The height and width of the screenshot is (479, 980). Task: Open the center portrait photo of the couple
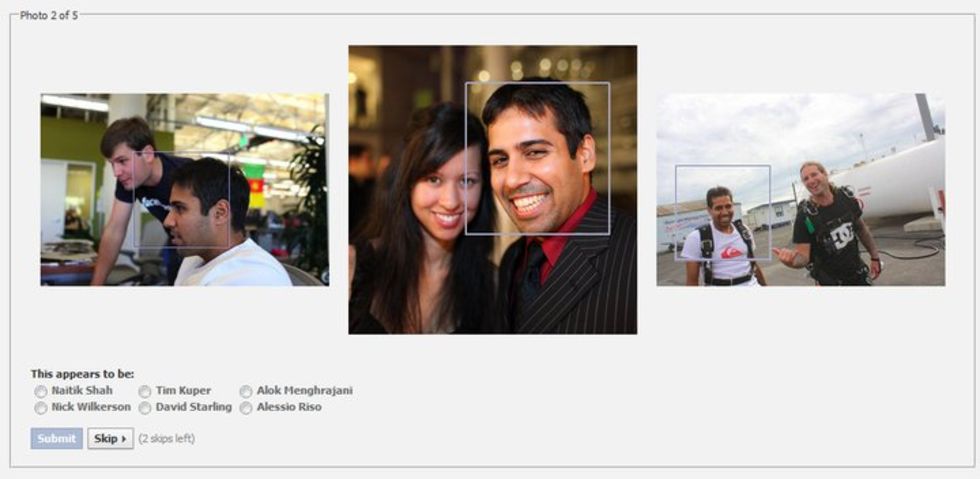point(492,189)
